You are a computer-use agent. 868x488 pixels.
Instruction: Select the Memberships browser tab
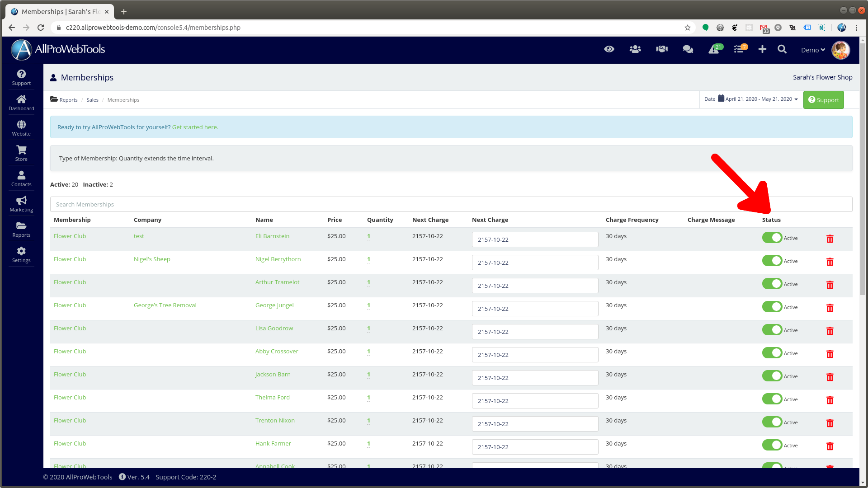(59, 12)
